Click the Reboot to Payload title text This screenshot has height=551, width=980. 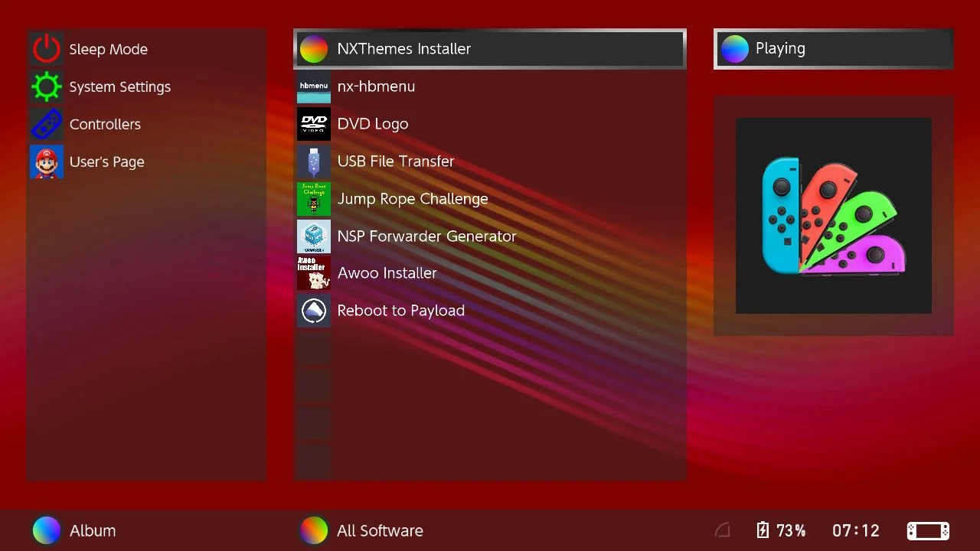click(x=401, y=311)
